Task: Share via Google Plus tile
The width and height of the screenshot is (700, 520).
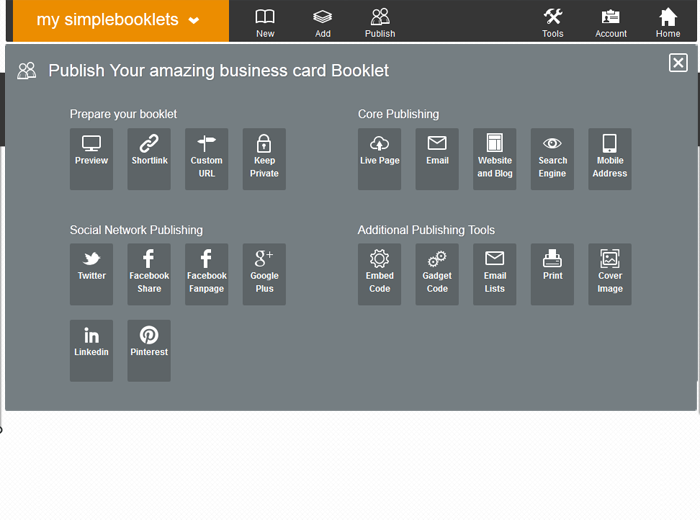Action: 264,274
